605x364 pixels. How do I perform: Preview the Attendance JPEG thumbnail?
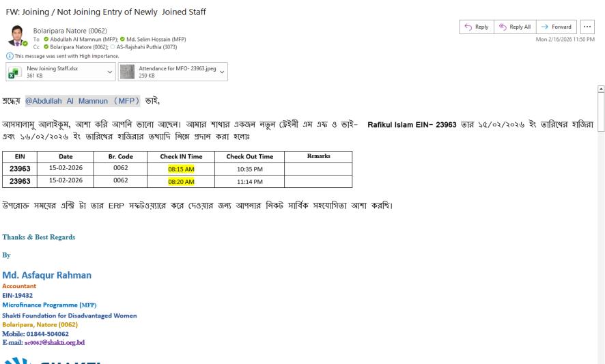127,71
